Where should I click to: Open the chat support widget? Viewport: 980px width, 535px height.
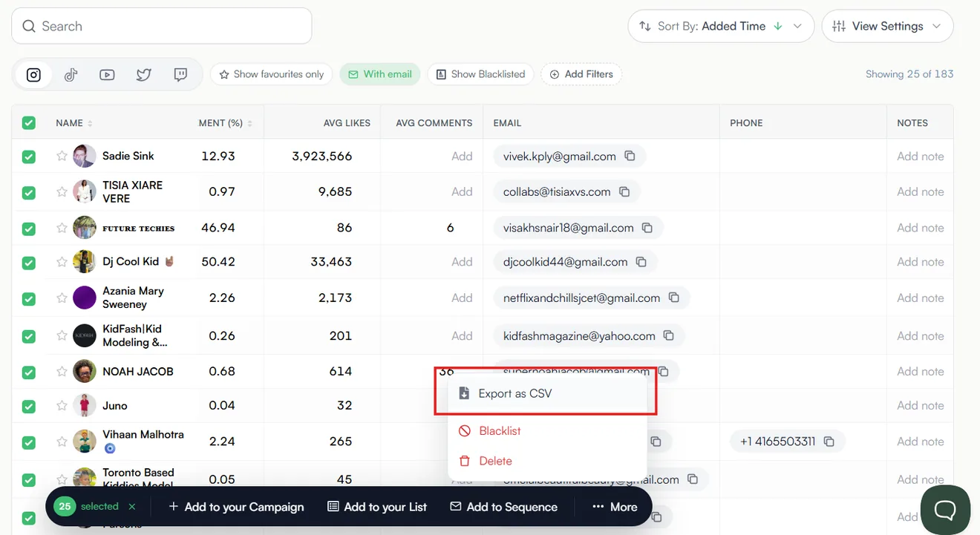[945, 510]
